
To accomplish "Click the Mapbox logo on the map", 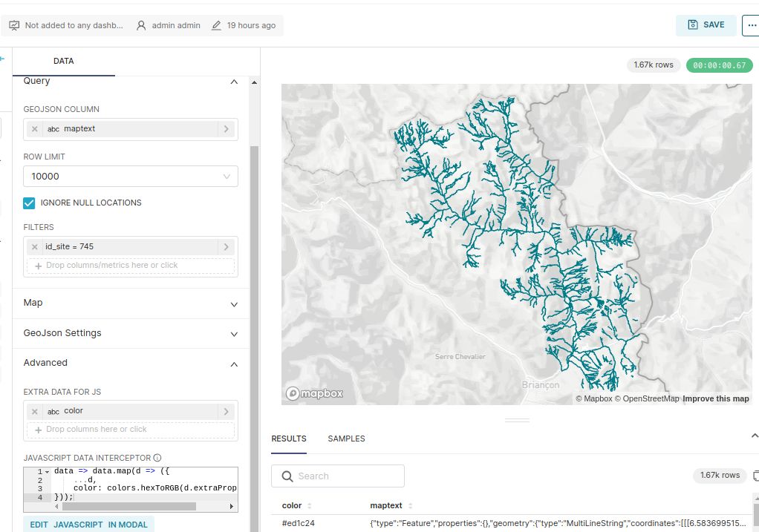I will (314, 394).
